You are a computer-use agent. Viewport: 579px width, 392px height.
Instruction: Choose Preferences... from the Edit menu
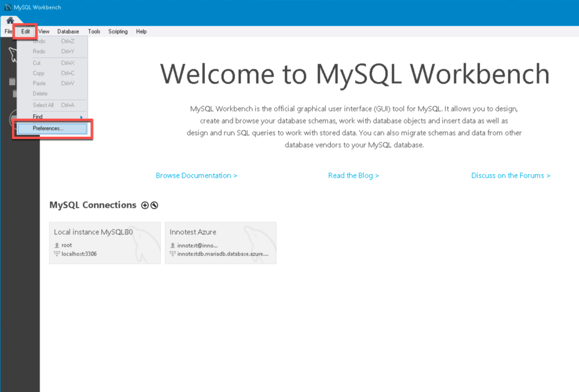pyautogui.click(x=52, y=128)
